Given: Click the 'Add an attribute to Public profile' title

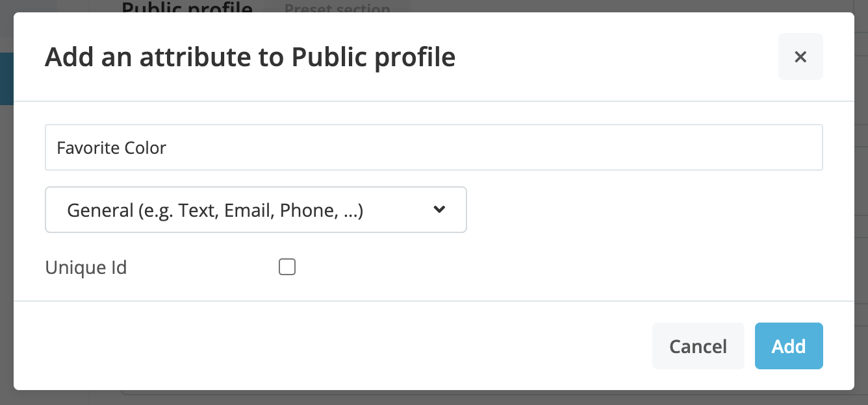Looking at the screenshot, I should [x=250, y=57].
